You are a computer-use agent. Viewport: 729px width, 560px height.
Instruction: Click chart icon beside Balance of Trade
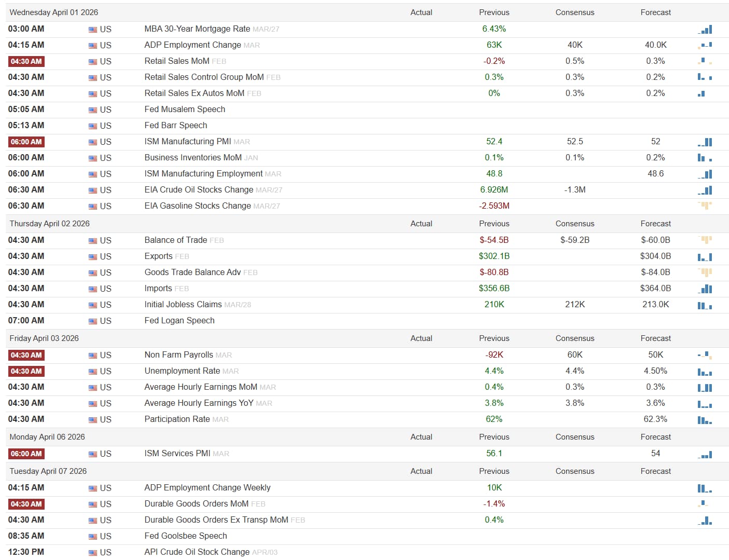point(705,240)
